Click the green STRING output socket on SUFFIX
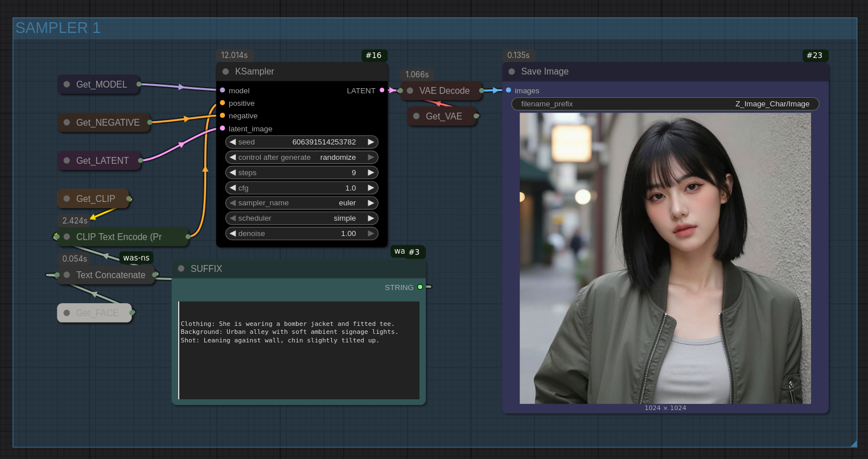The width and height of the screenshot is (868, 459). pos(420,287)
